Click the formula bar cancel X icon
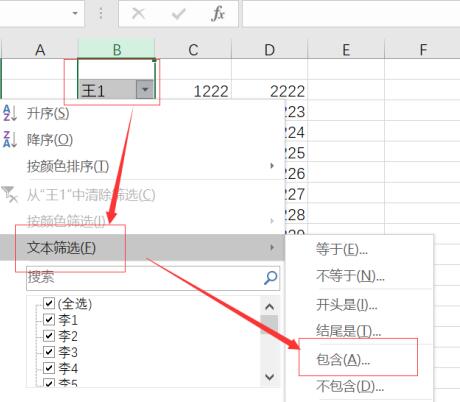 click(x=138, y=14)
